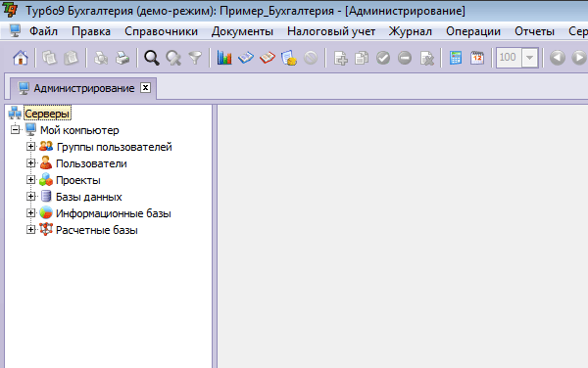
Task: Select Мой компьютер in the tree
Action: point(79,130)
